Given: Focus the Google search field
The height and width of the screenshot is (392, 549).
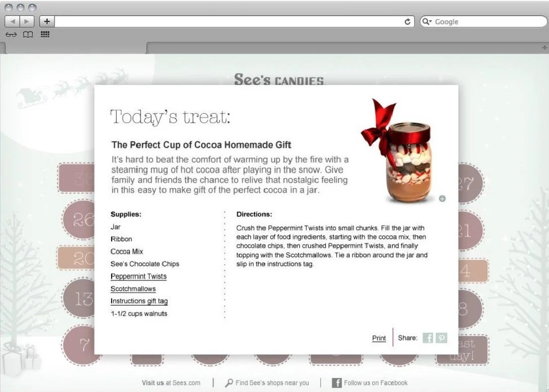Looking at the screenshot, I should coord(483,21).
